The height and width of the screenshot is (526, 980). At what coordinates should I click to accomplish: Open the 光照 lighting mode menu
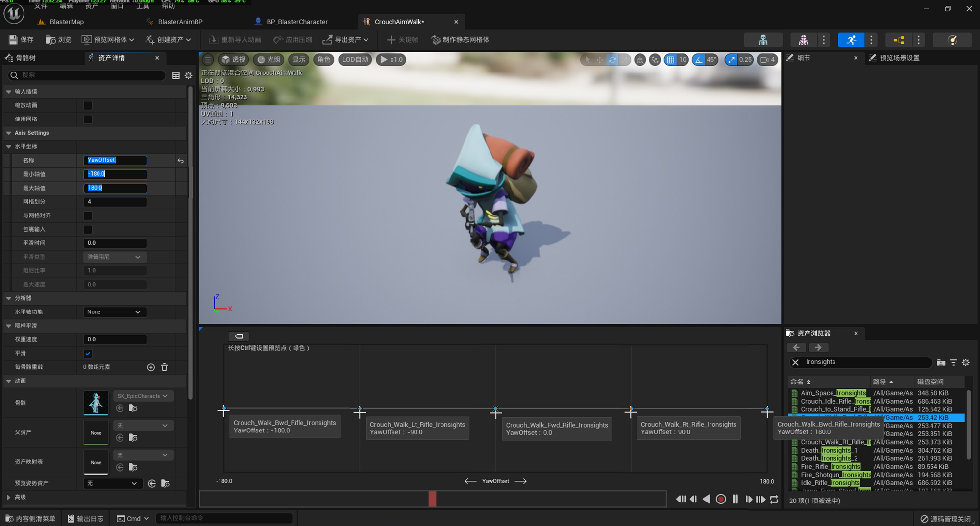269,60
